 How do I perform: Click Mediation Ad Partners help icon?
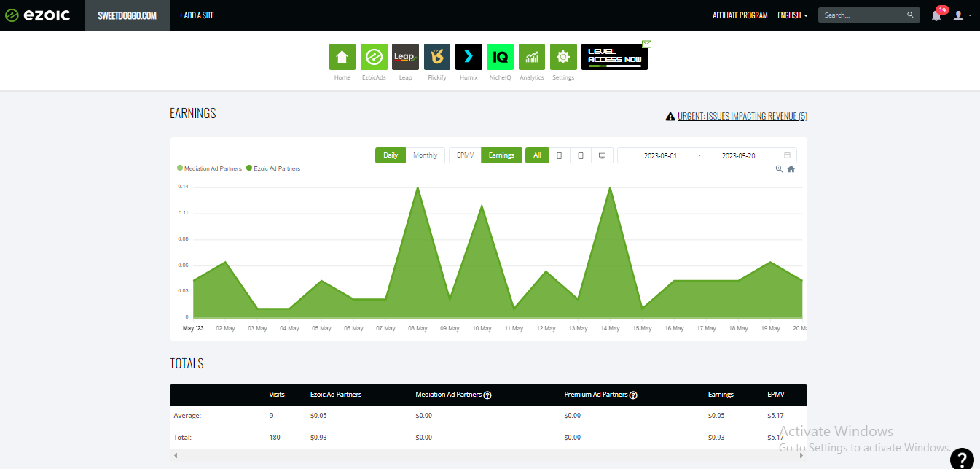487,395
